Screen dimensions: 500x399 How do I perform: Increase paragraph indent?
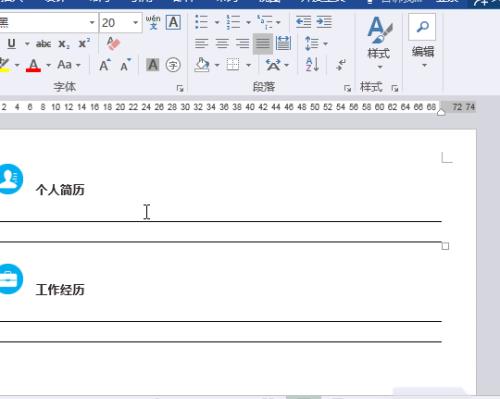coord(324,22)
